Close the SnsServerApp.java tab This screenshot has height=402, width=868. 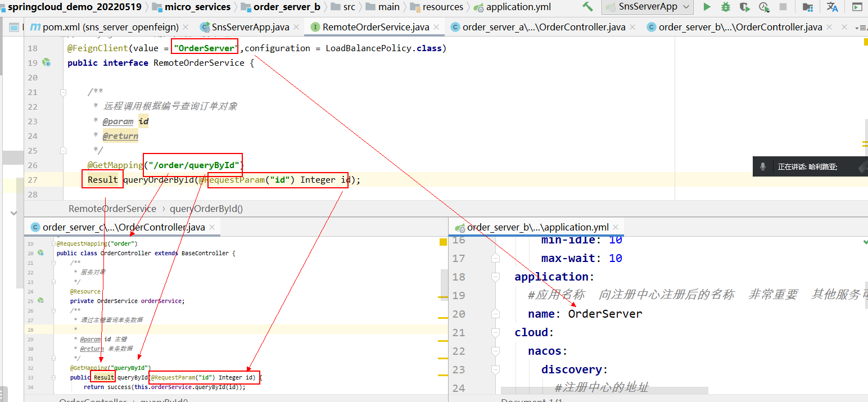[296, 27]
